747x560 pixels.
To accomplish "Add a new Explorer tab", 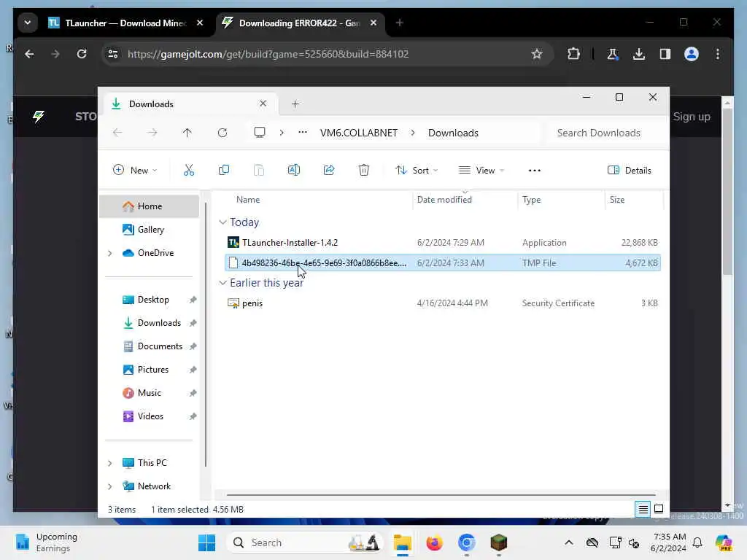I will tap(295, 104).
